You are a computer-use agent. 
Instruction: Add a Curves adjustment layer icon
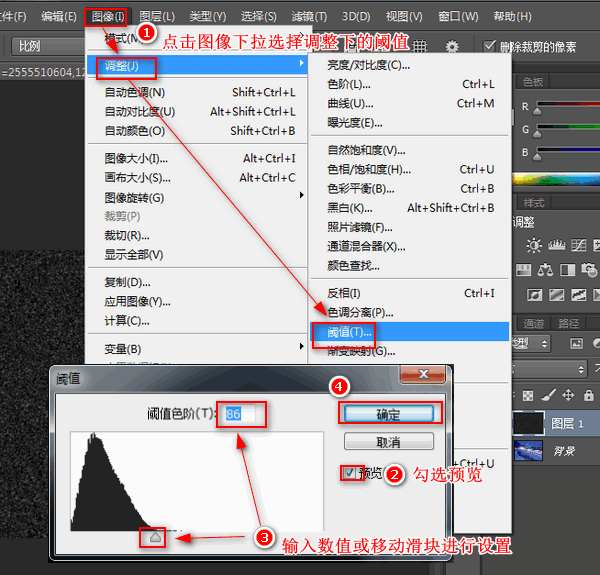tap(579, 245)
